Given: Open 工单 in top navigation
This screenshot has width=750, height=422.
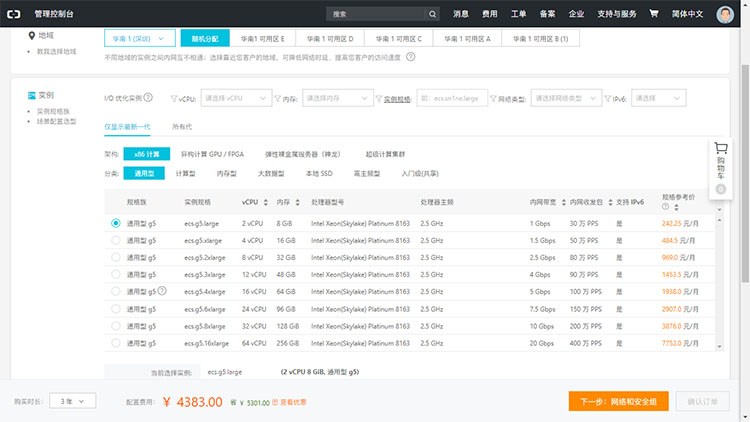Looking at the screenshot, I should coord(518,14).
